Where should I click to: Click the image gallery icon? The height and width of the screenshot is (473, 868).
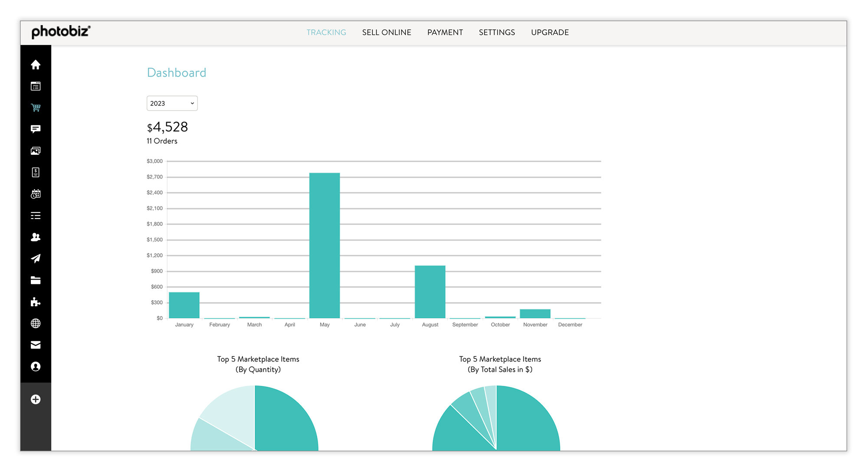36,150
